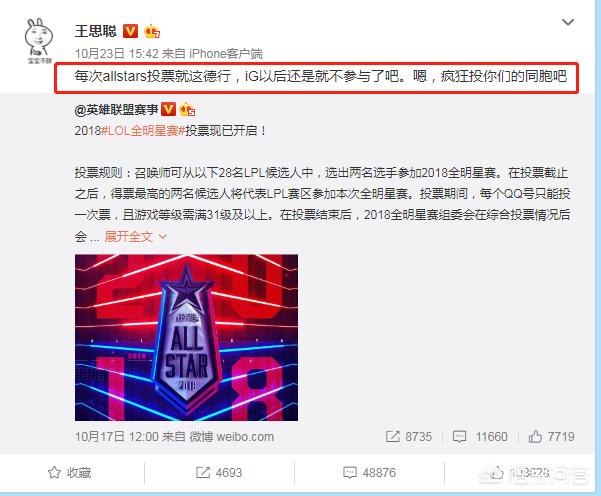This screenshot has width=601, height=496.
Task: Open the 王思聪 username link
Action: click(x=95, y=31)
